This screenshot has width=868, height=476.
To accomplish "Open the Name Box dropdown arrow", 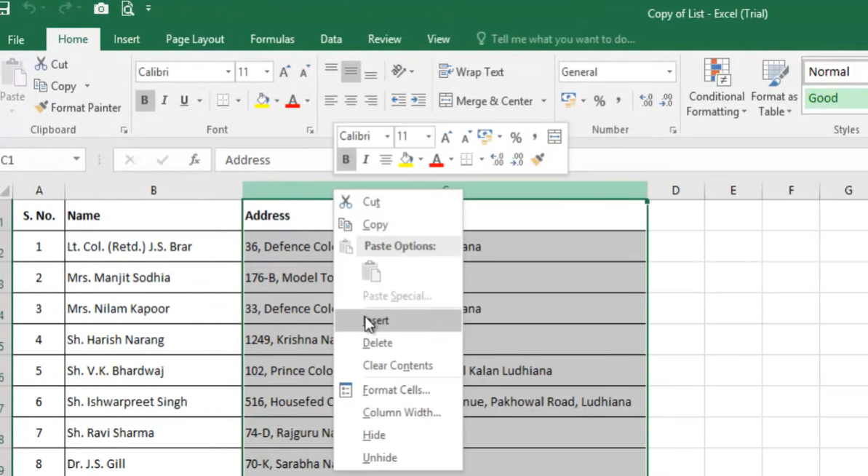I will 76,159.
